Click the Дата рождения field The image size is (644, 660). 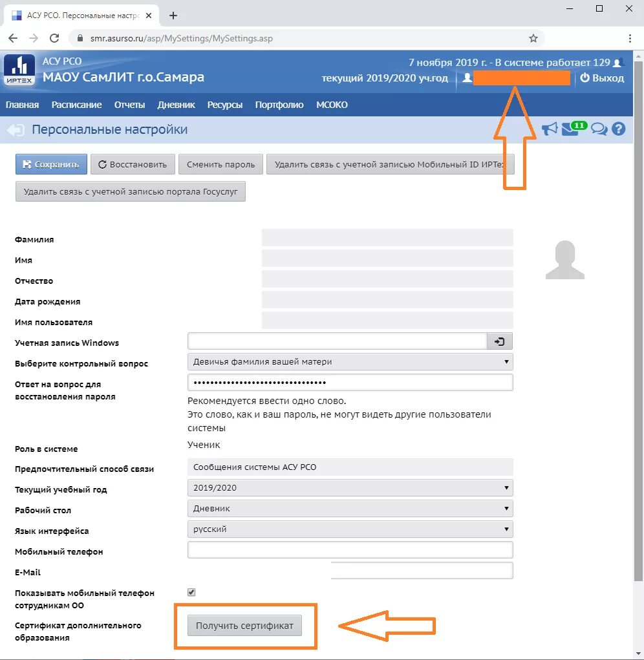(x=387, y=300)
